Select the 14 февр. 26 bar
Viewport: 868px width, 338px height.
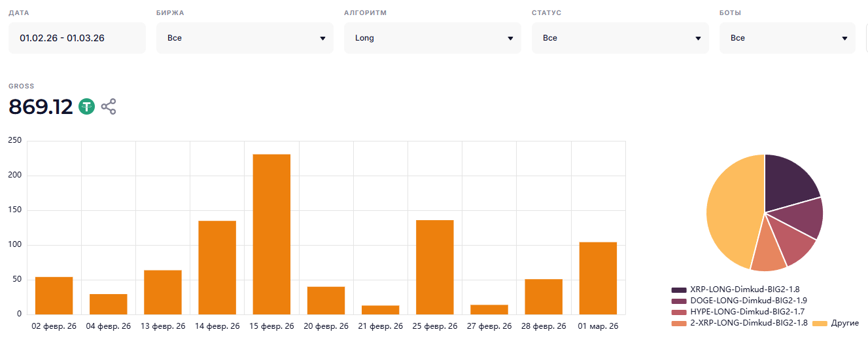(x=217, y=267)
